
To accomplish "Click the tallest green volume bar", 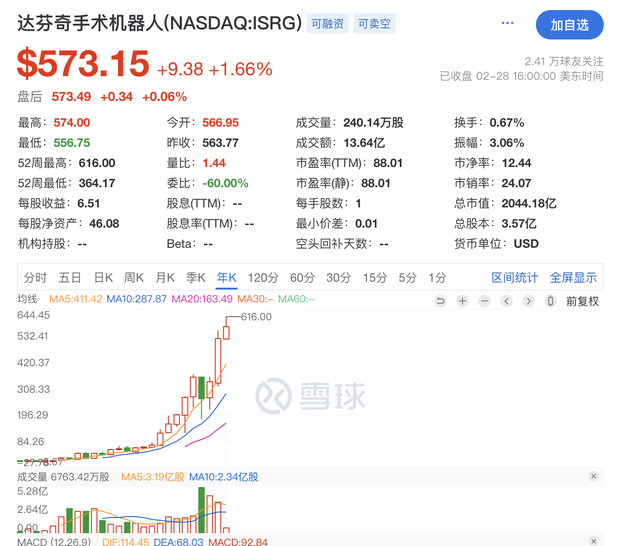I will click(x=201, y=510).
